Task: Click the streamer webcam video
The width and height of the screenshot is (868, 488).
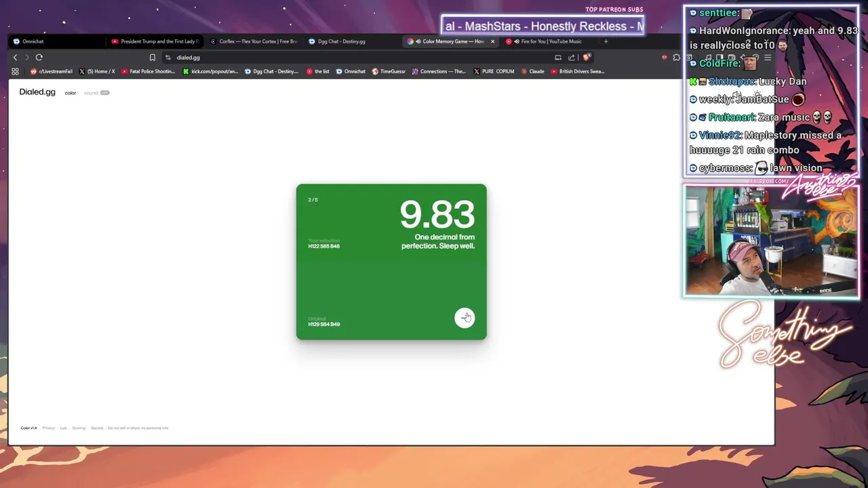Action: point(771,241)
